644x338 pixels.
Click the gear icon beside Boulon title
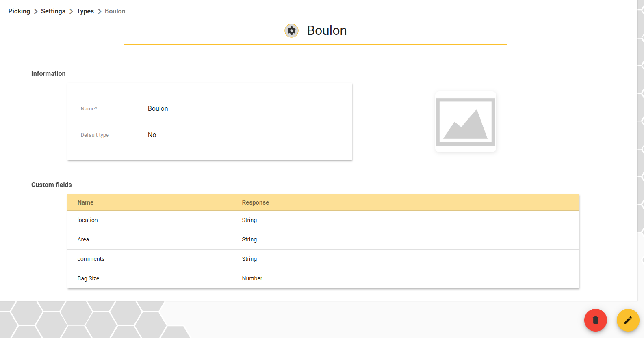pos(291,30)
